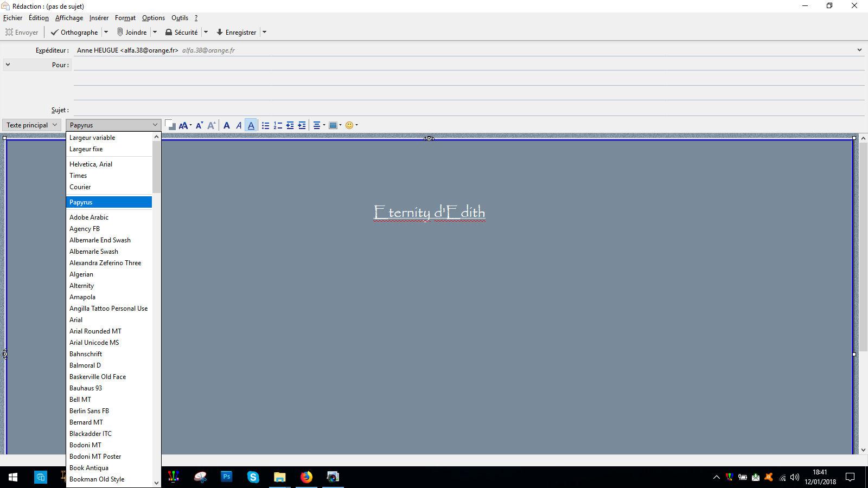
Task: Expand the Joindre dropdown arrow
Action: (x=155, y=32)
